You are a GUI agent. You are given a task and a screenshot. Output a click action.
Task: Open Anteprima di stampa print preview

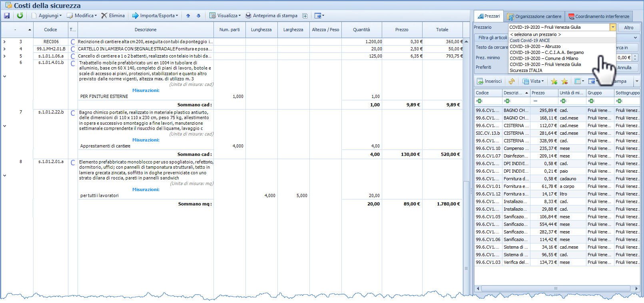pyautogui.click(x=271, y=16)
